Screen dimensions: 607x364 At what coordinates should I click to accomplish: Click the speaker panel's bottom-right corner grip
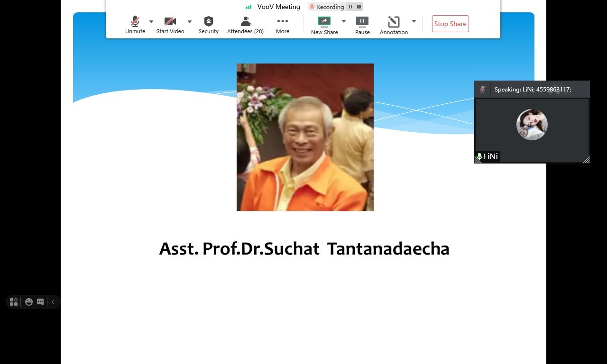586,160
